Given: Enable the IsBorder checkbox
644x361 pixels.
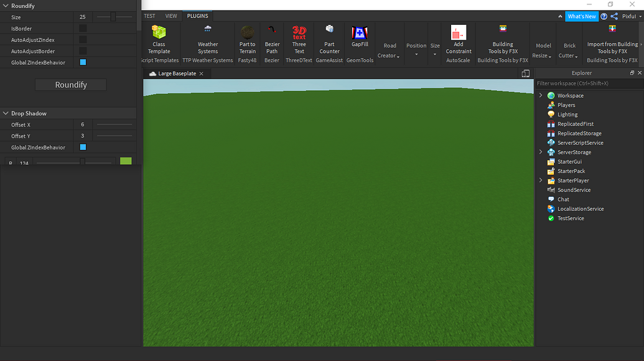Looking at the screenshot, I should 83,29.
